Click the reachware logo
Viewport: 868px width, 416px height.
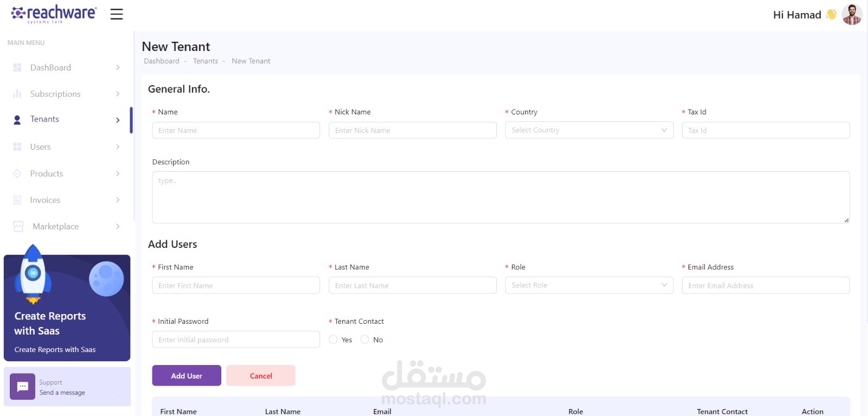[54, 14]
